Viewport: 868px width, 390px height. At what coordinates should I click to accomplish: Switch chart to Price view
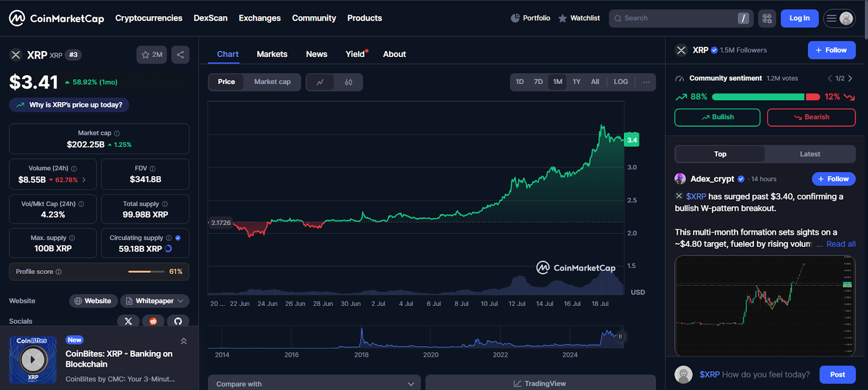click(226, 82)
